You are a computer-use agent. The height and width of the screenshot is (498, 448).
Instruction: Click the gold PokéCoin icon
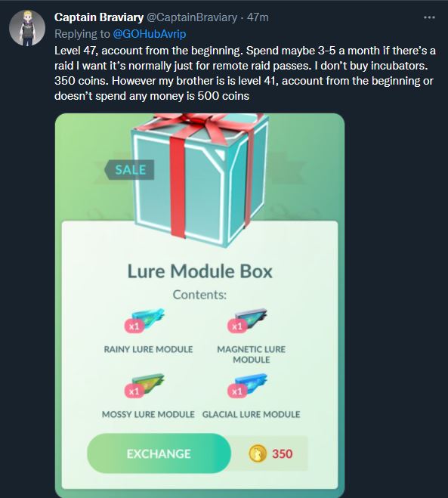[x=257, y=453]
